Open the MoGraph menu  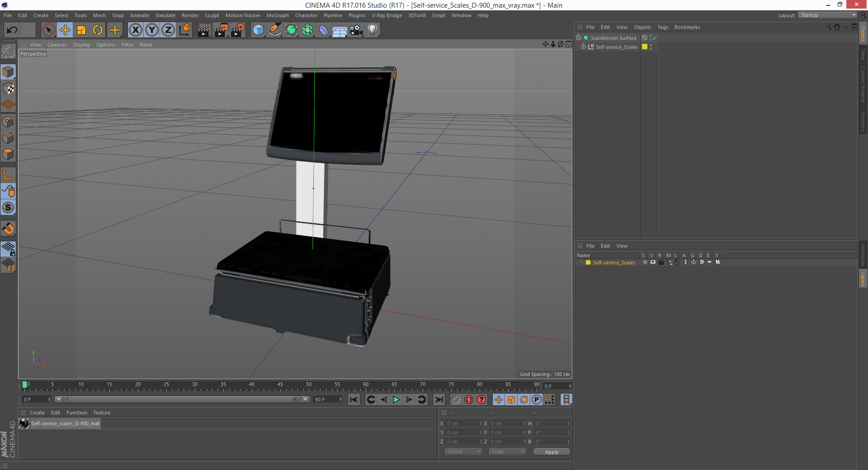pos(278,15)
